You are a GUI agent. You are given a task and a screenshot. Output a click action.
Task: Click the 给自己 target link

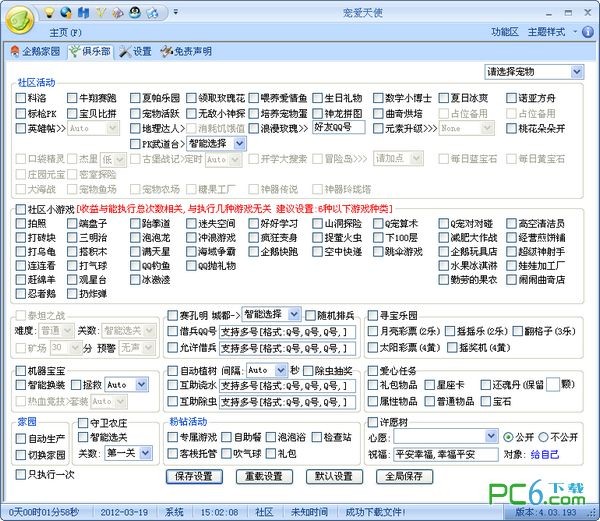[545, 455]
